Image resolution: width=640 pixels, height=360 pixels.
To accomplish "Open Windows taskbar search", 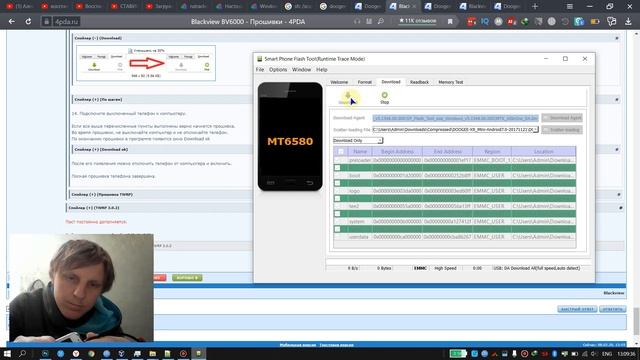I will (x=22, y=353).
